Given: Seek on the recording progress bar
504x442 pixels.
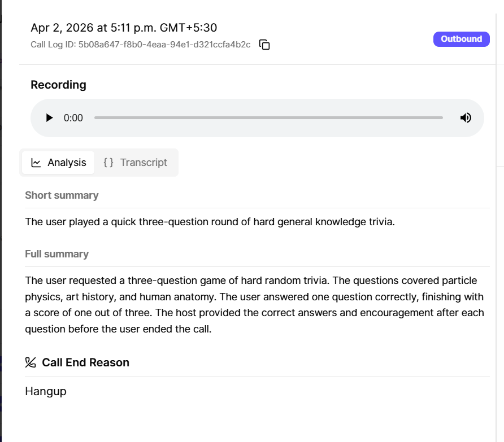Looking at the screenshot, I should click(x=268, y=118).
